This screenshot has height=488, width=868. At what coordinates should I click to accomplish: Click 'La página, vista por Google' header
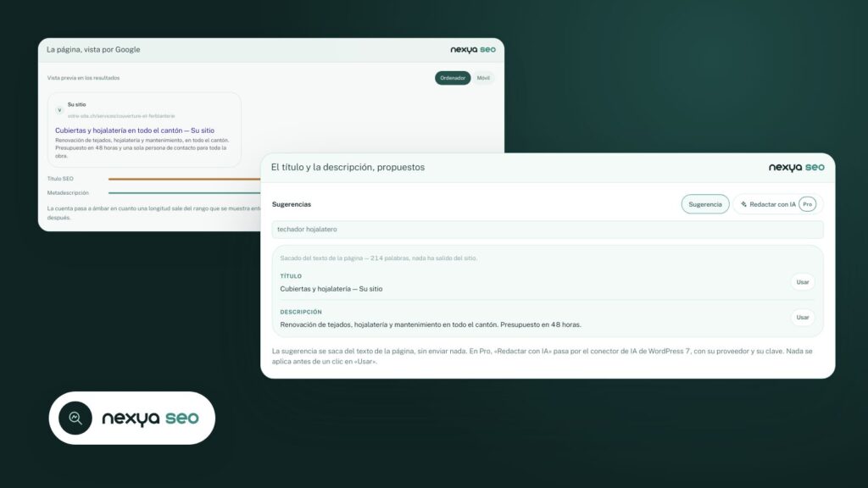tap(93, 50)
